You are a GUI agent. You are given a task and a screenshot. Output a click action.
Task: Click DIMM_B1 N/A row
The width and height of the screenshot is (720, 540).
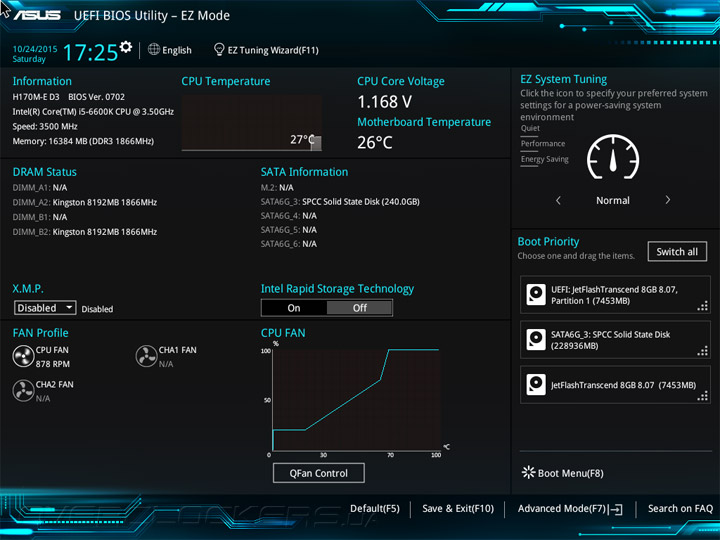40,217
